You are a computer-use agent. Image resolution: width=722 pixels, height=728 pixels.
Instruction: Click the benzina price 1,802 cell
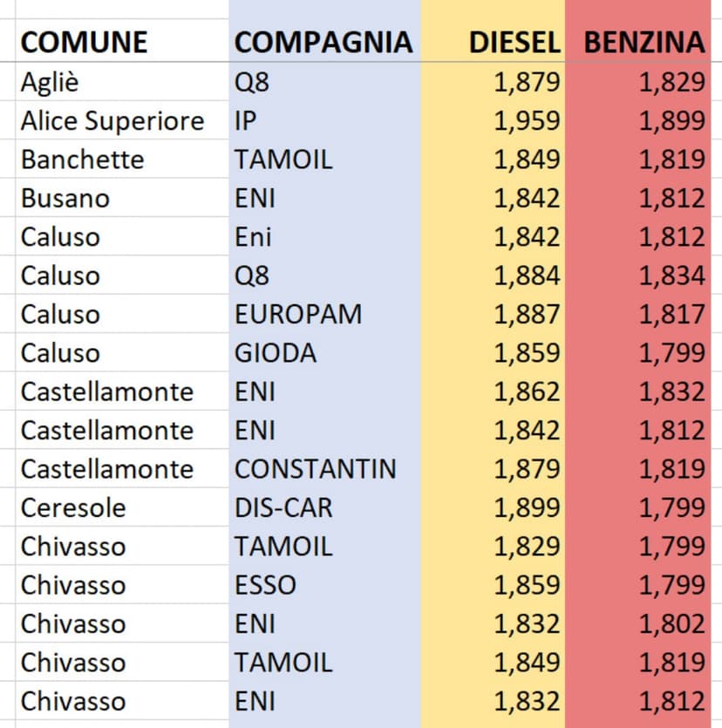671,623
